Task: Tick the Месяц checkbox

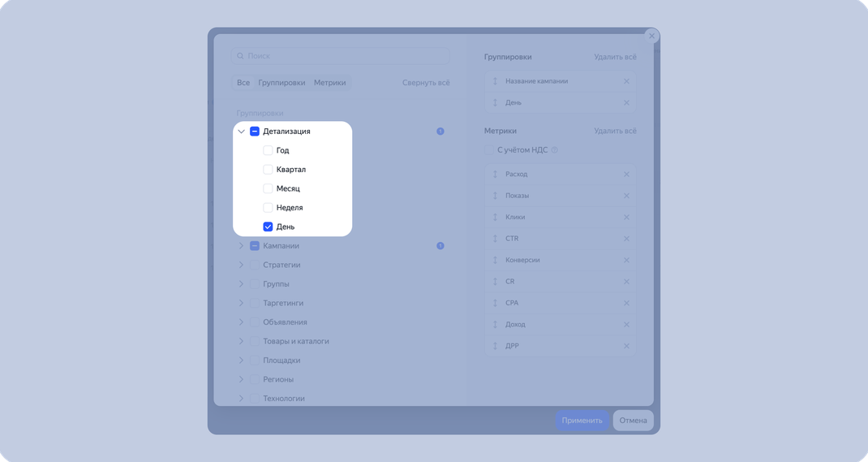Action: (268, 188)
